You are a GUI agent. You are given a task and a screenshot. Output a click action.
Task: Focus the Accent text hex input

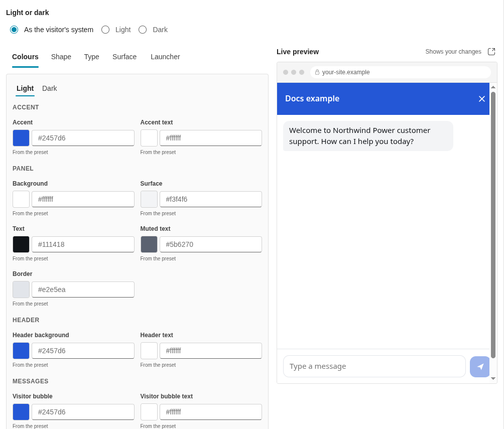[211, 138]
